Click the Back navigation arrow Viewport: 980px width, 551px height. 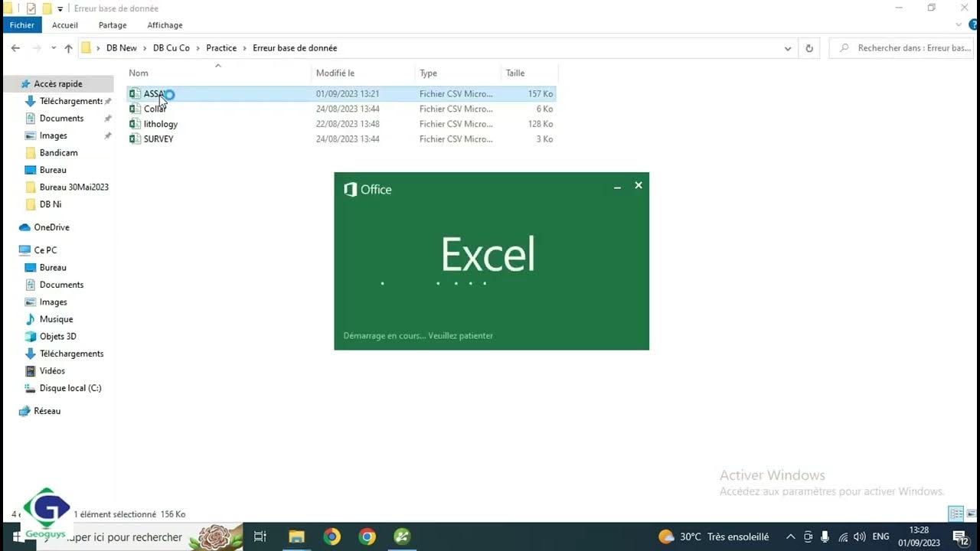point(15,48)
